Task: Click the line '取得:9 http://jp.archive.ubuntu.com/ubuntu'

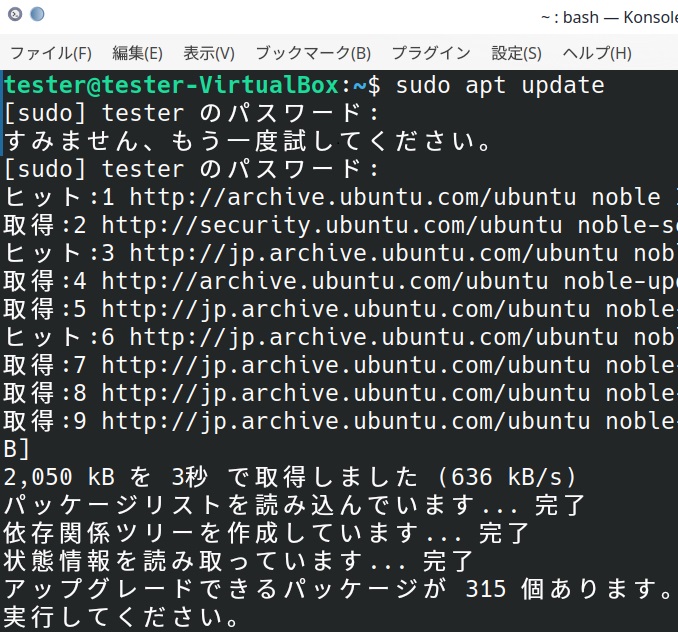Action: click(x=297, y=421)
